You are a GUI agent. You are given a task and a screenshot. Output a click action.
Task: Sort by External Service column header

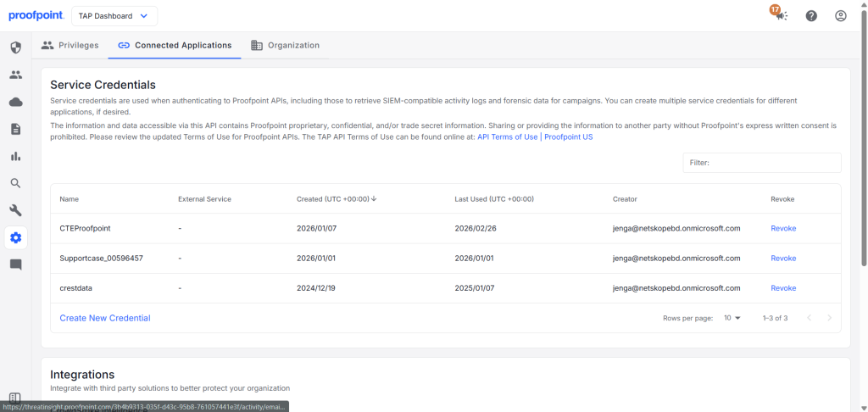pos(205,199)
